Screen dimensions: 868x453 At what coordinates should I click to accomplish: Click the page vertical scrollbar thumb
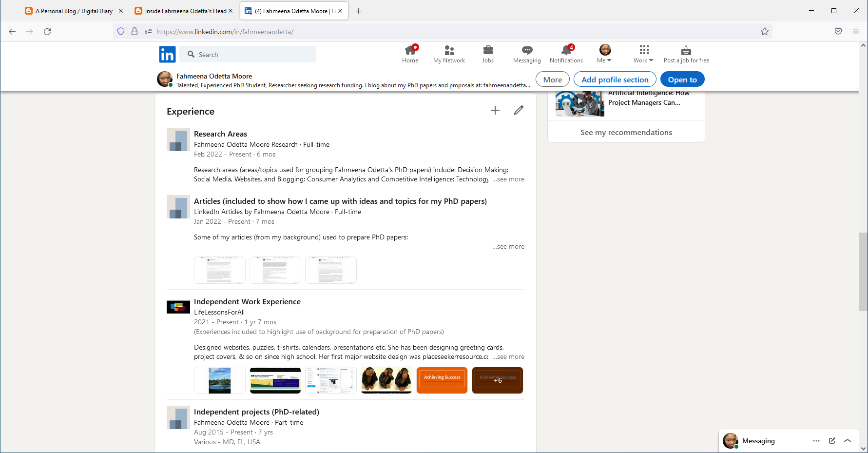[x=863, y=272]
